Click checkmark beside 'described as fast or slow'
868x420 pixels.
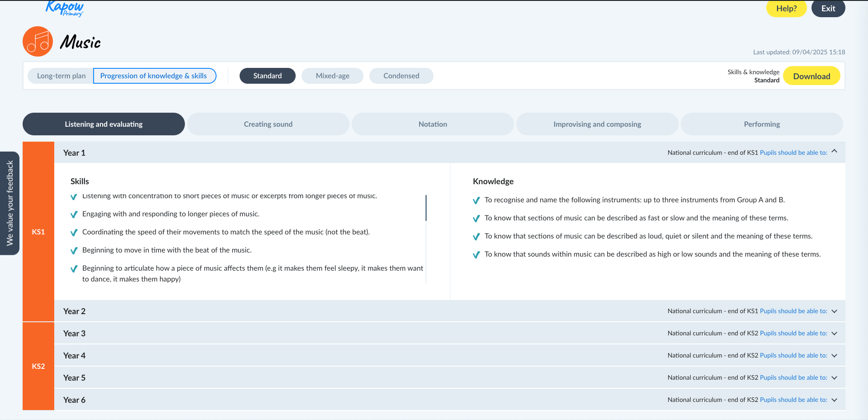coord(476,219)
